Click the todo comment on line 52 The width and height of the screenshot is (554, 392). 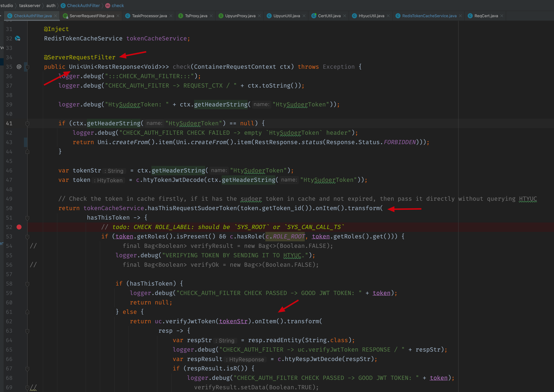click(x=223, y=227)
